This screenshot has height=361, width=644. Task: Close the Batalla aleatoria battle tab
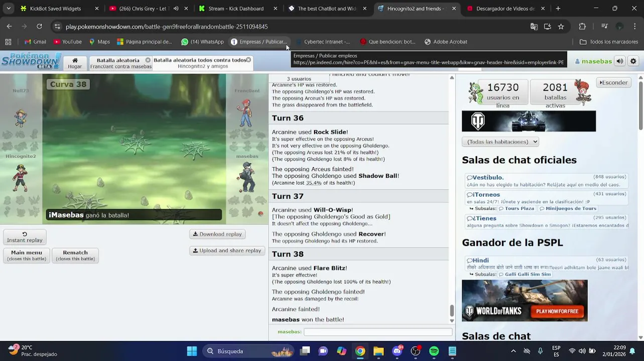click(148, 60)
